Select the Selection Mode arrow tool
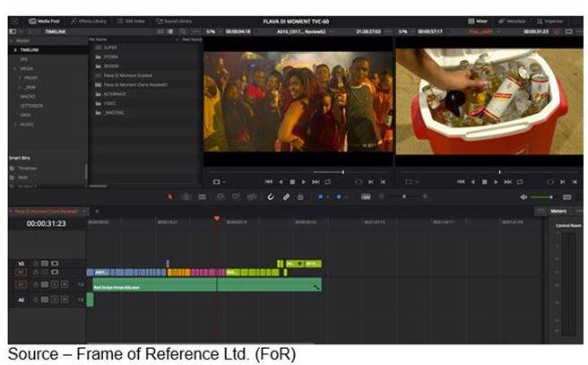Screen dimensions: 588x365 click(170, 196)
